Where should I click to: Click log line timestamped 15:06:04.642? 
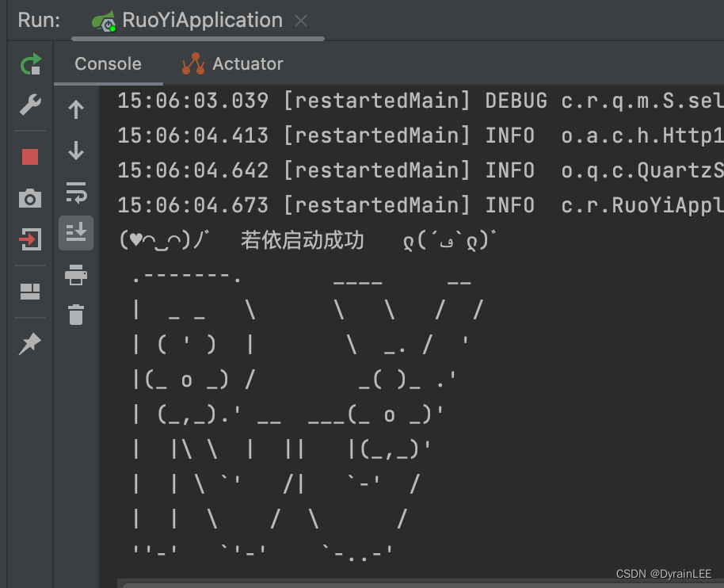click(420, 170)
